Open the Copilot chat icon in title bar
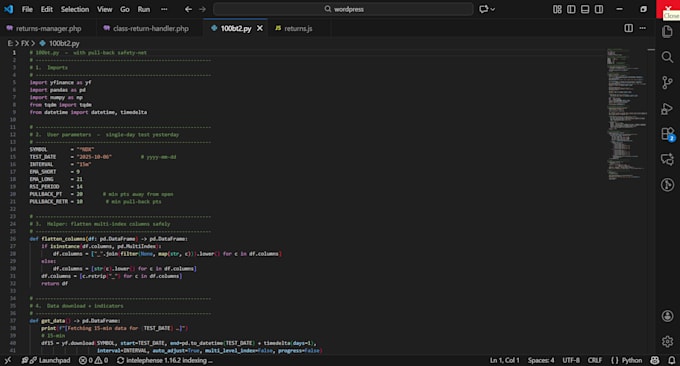680x366 pixels. [484, 9]
